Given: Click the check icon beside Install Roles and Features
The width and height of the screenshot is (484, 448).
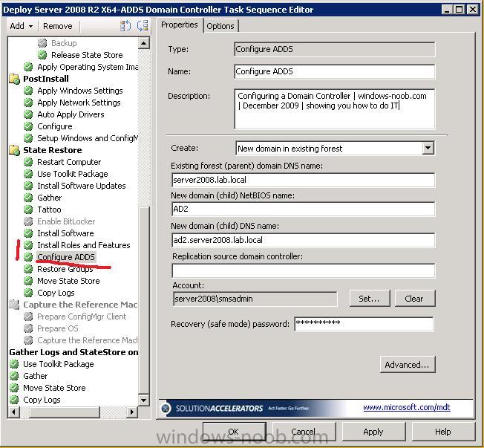Looking at the screenshot, I should click(x=28, y=245).
